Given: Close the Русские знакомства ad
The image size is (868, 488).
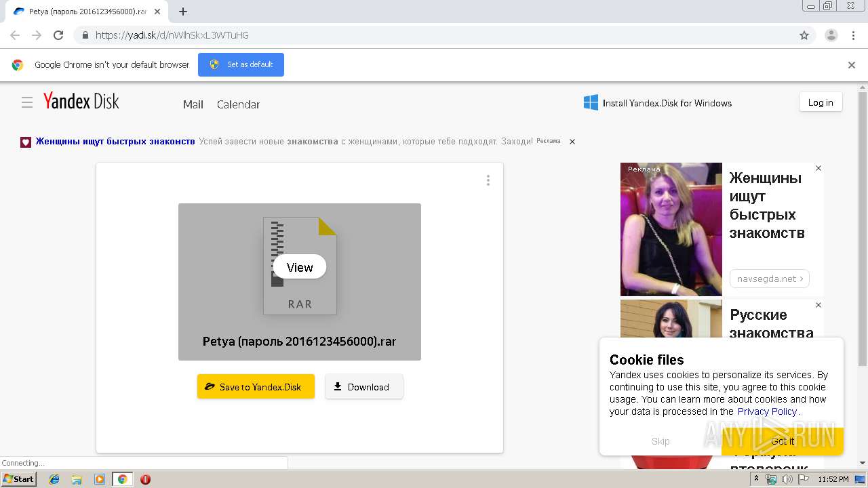Looking at the screenshot, I should point(818,305).
